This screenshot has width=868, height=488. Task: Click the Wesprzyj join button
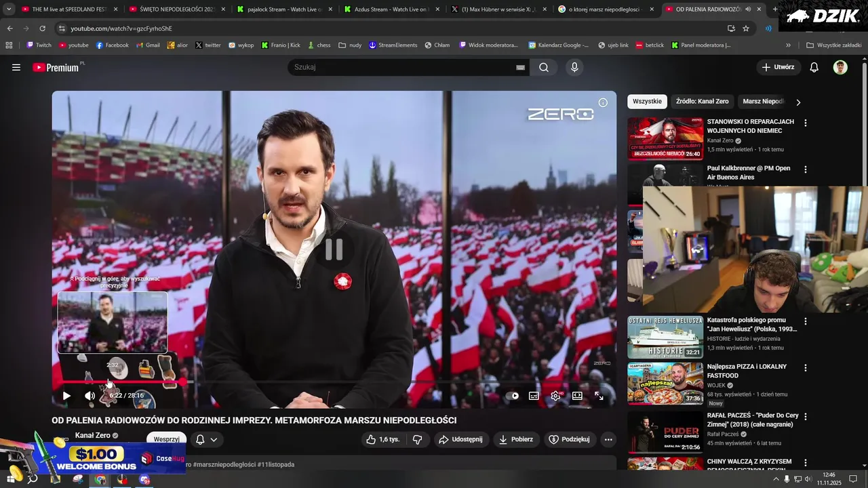click(166, 439)
